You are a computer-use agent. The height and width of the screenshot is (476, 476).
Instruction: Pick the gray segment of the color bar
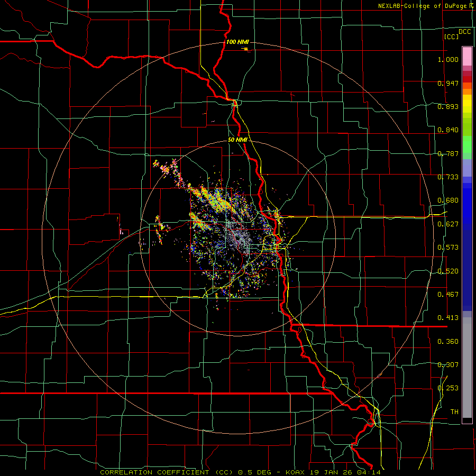467,368
